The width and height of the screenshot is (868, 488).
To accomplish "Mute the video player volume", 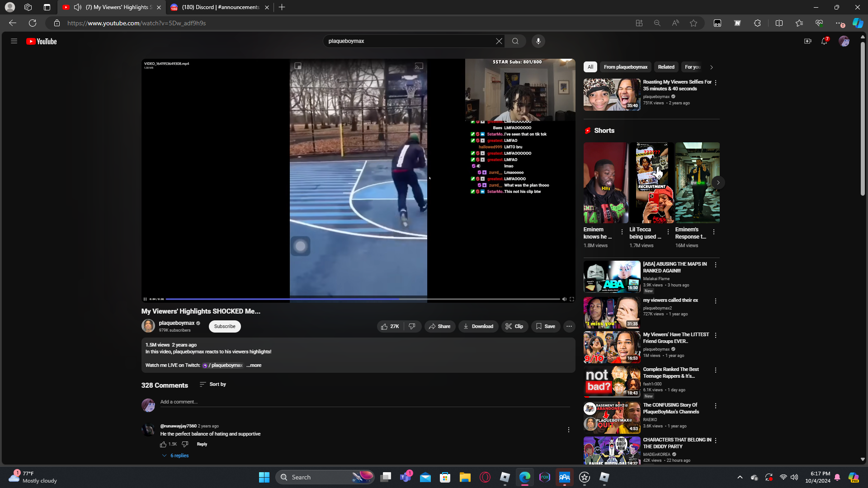I will tap(564, 299).
